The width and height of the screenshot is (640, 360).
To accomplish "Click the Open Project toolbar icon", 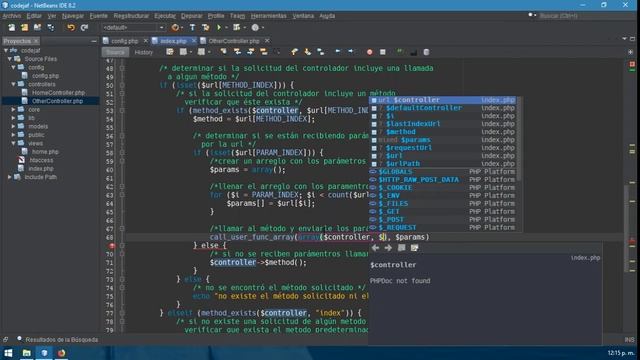I will click(x=38, y=27).
